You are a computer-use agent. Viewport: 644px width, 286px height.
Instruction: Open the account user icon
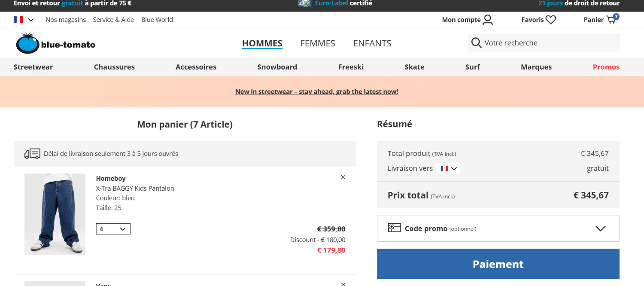pyautogui.click(x=488, y=20)
